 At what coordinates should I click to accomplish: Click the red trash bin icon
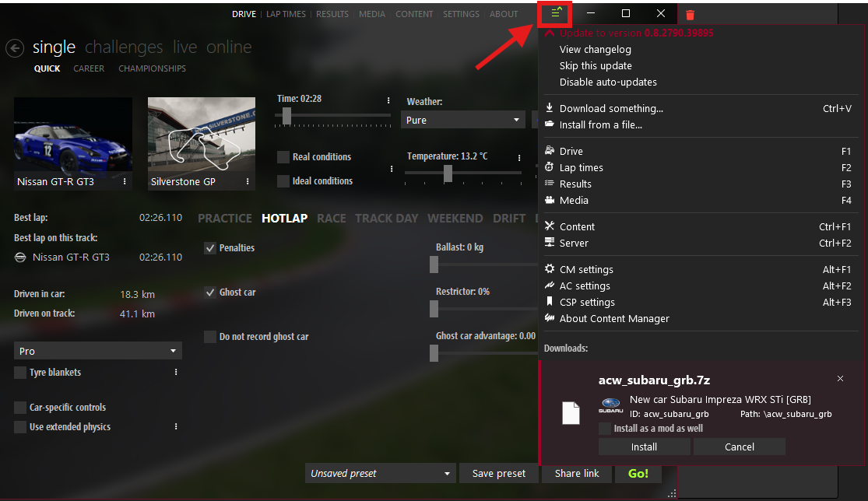pos(690,14)
